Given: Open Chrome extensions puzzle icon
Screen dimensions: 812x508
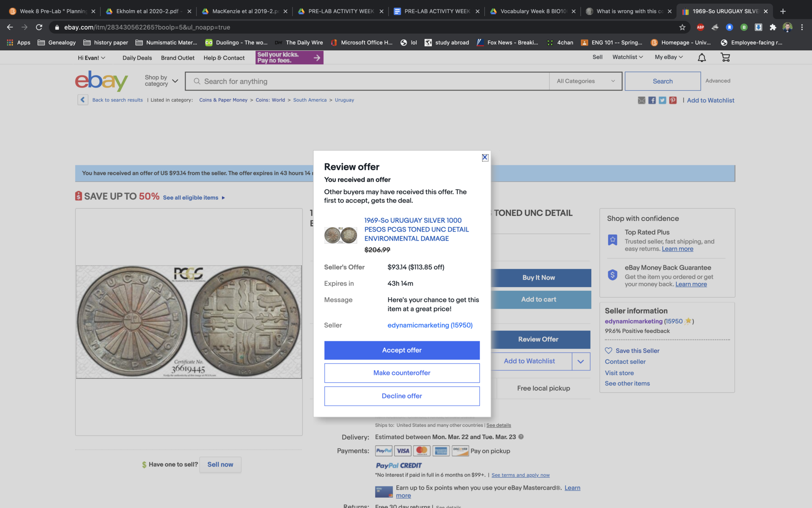Looking at the screenshot, I should pos(773,27).
